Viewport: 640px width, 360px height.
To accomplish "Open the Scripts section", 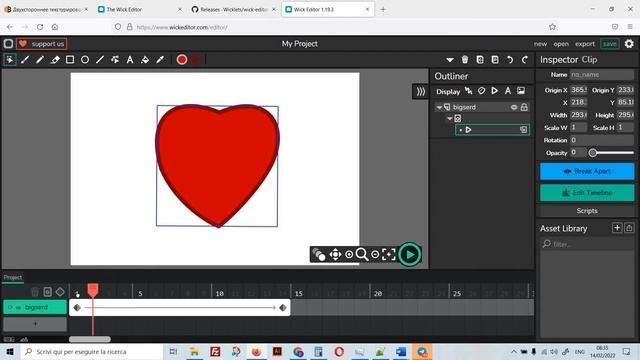I will pyautogui.click(x=587, y=211).
